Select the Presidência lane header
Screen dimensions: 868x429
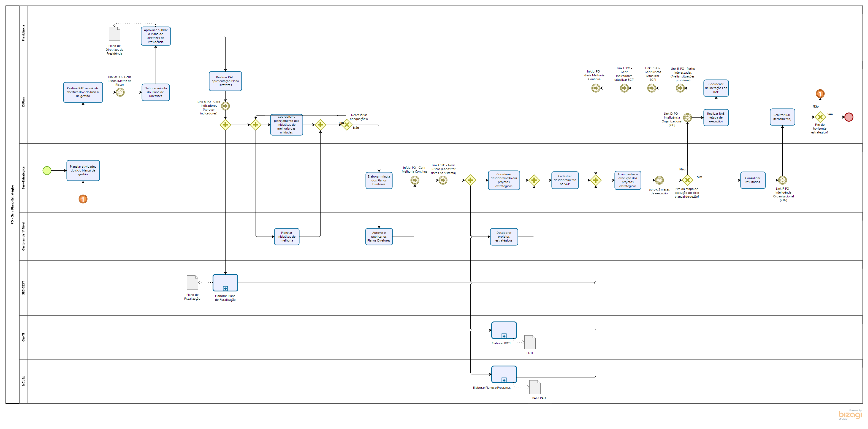(23, 33)
